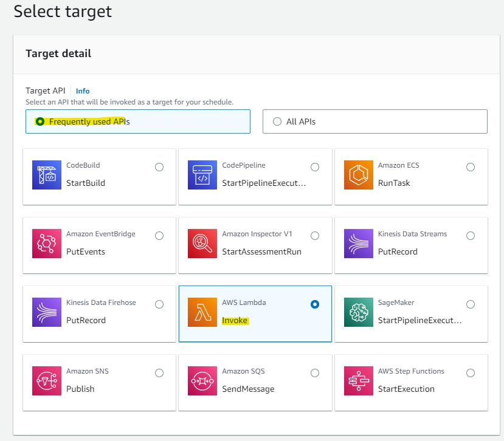The width and height of the screenshot is (504, 441).
Task: Click the RunTask text
Action: pyautogui.click(x=394, y=183)
